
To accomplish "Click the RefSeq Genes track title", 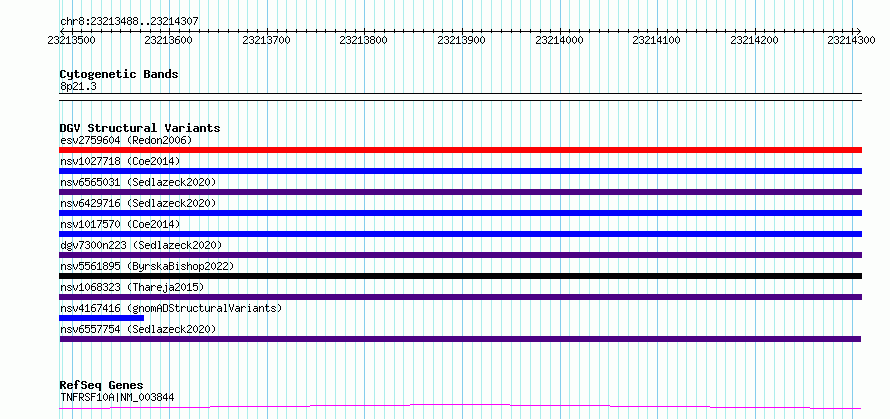I will tap(101, 386).
